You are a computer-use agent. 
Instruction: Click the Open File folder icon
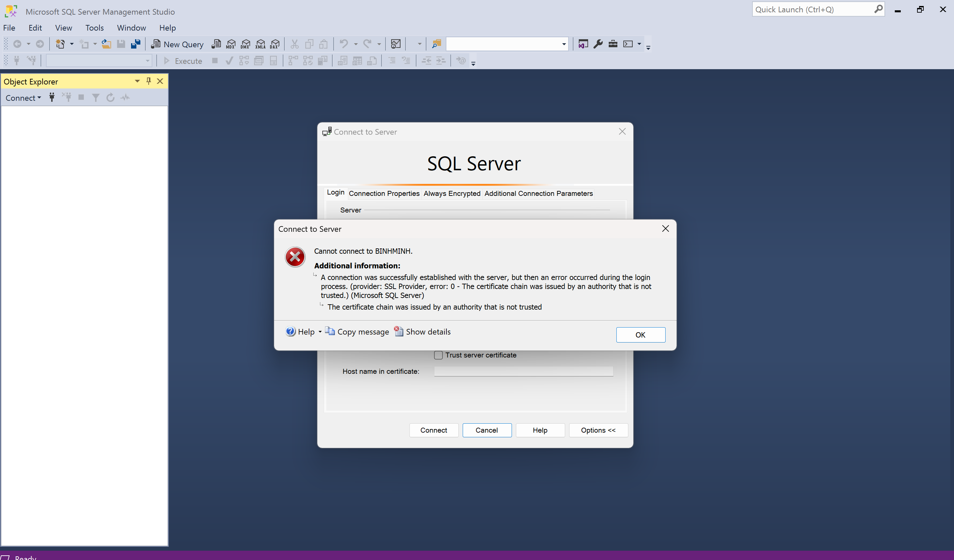pos(106,44)
